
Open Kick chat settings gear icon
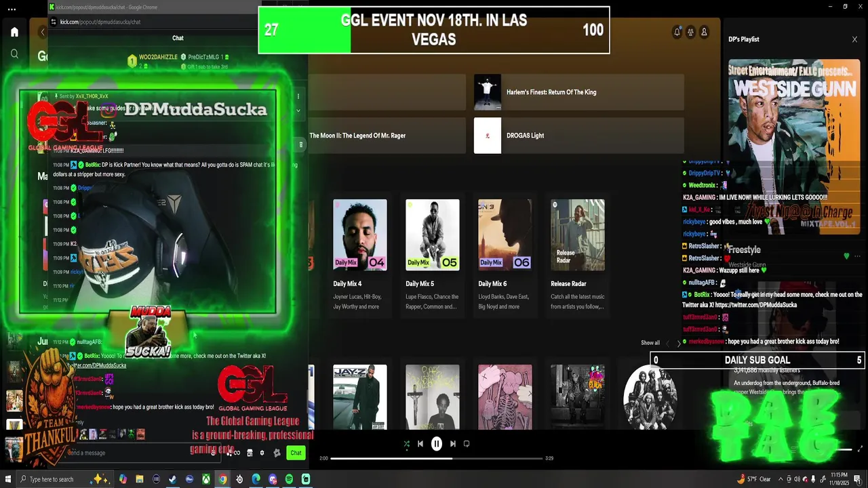pyautogui.click(x=262, y=453)
